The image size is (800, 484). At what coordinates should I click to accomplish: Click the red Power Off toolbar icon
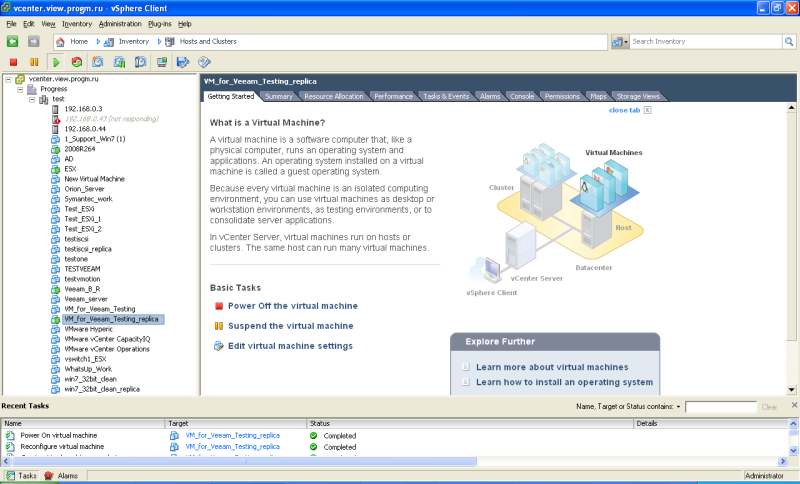click(x=14, y=62)
